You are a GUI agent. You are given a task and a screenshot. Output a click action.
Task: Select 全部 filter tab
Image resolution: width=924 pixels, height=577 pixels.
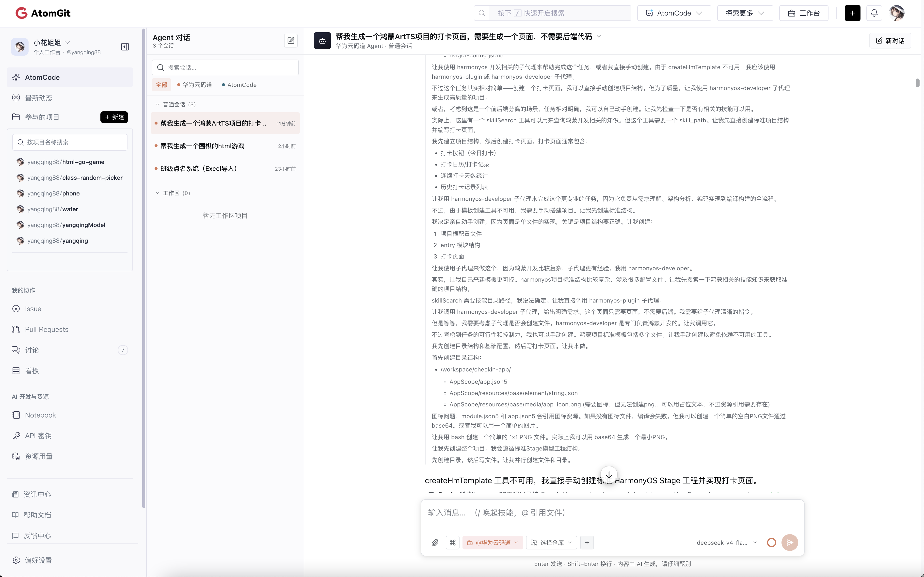click(x=161, y=85)
